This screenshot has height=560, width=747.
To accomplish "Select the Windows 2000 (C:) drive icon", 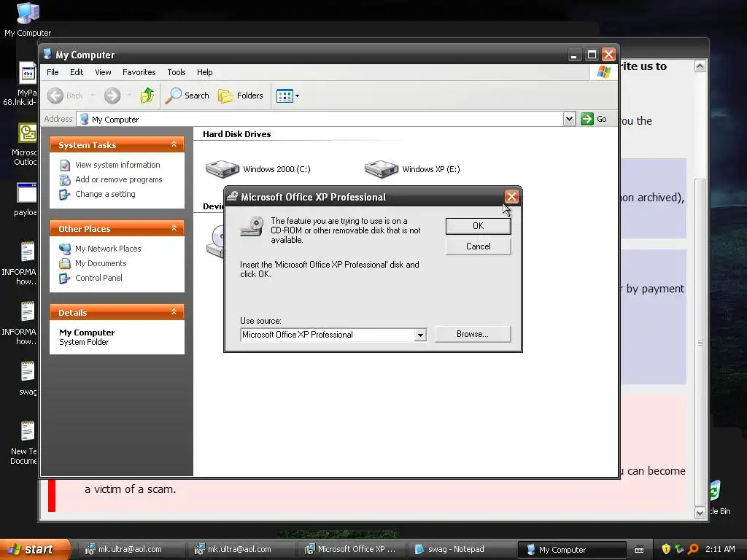I will click(222, 169).
